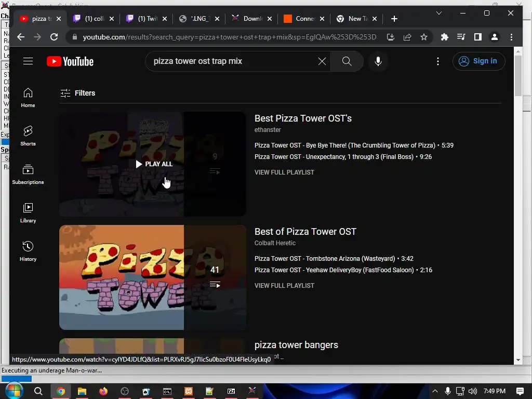Open the Best Pizza Tower OST's playlist title
Viewport: 532px width, 399px height.
(x=303, y=118)
